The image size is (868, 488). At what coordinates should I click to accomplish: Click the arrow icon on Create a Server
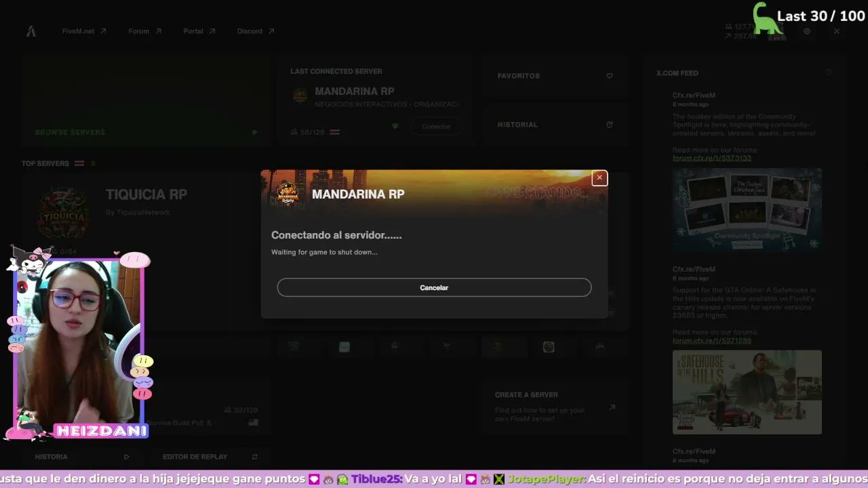tap(612, 407)
